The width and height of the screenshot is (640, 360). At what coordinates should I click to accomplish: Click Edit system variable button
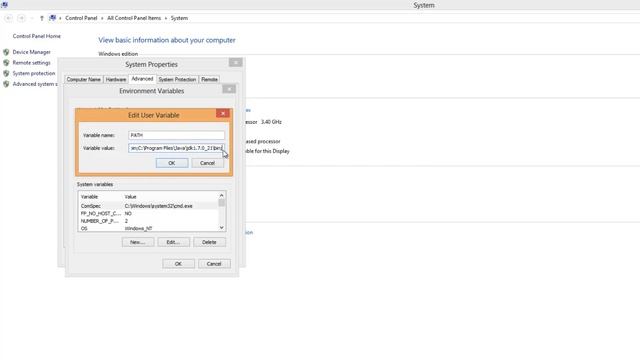[x=173, y=242]
